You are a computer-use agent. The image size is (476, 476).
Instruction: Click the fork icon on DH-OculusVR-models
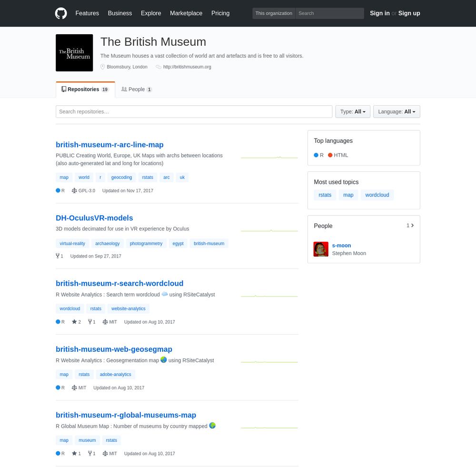(x=58, y=256)
